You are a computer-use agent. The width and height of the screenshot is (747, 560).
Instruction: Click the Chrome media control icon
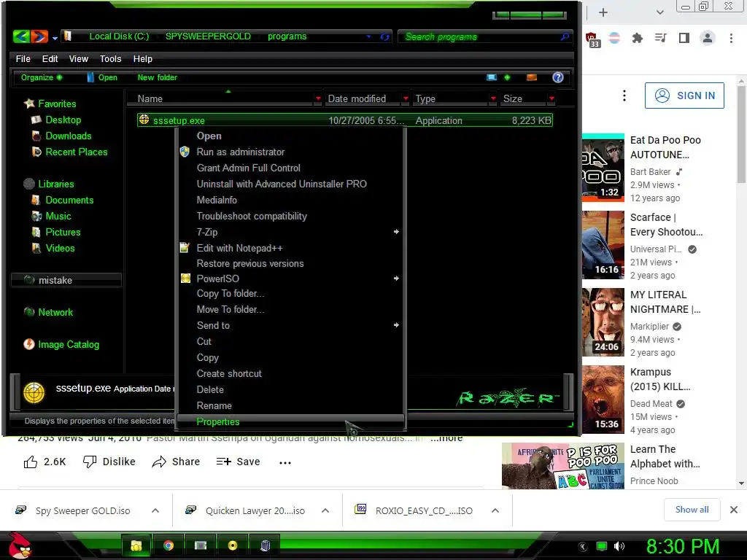click(x=661, y=38)
